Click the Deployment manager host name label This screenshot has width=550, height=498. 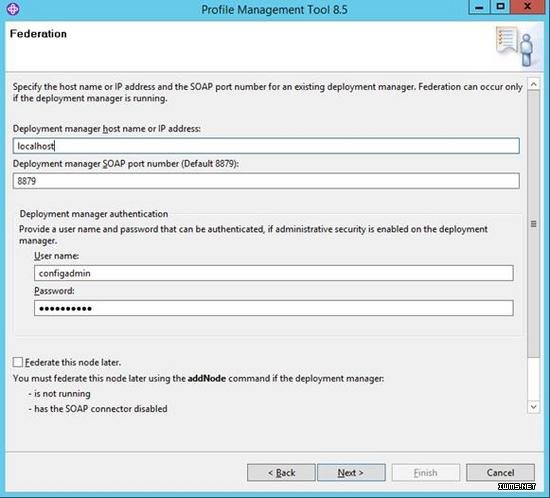(107, 129)
